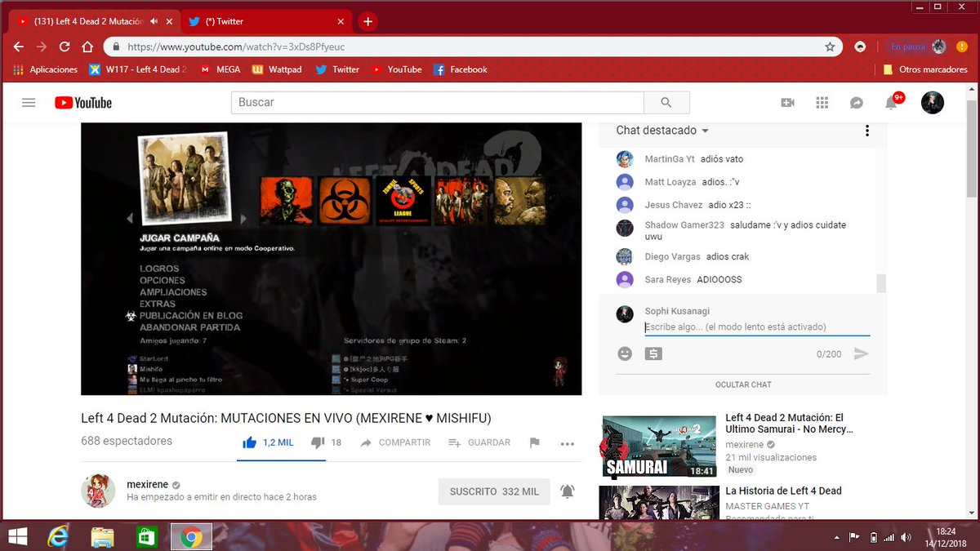
Task: Open the Facebook bookmark
Action: click(461, 69)
